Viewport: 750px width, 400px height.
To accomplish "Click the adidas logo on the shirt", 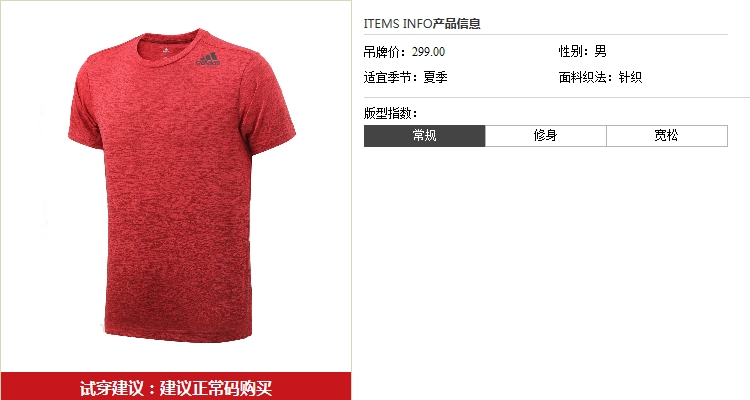I will [208, 58].
